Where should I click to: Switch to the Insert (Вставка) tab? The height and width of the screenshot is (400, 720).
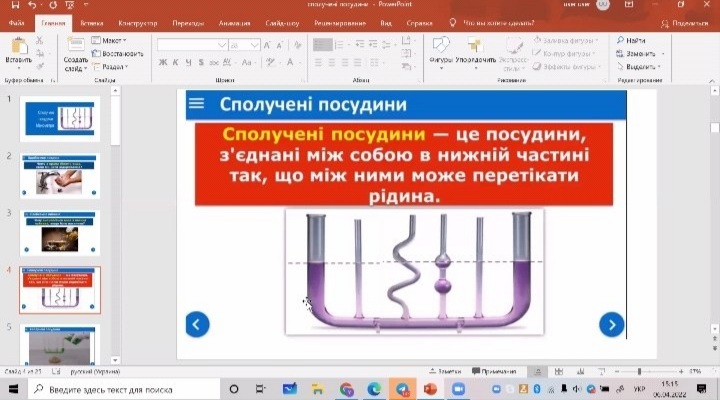(91, 23)
